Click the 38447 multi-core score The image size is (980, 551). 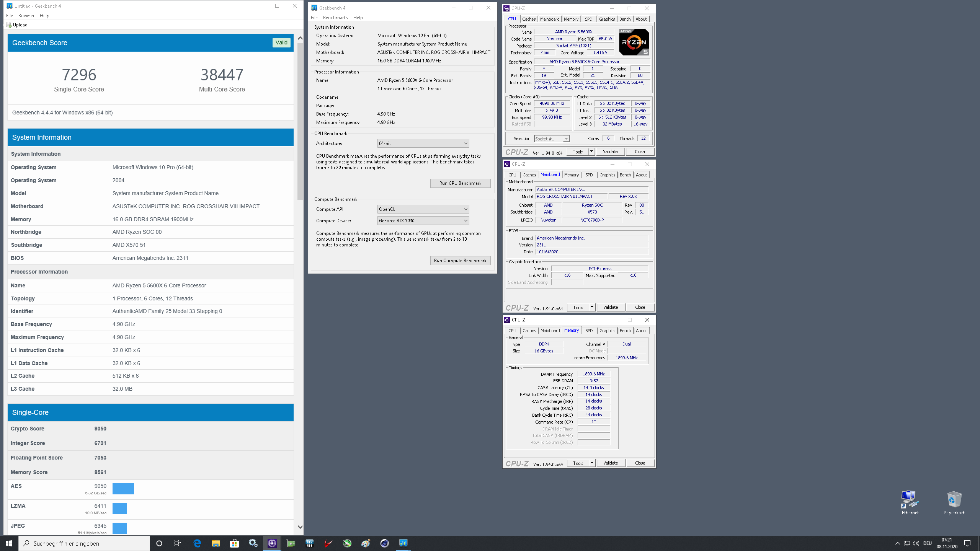[222, 75]
